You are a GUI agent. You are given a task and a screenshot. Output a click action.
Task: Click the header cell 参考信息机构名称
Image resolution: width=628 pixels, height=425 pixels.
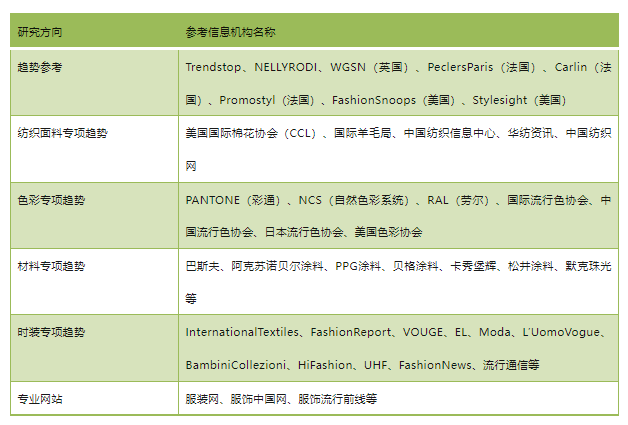point(399,30)
